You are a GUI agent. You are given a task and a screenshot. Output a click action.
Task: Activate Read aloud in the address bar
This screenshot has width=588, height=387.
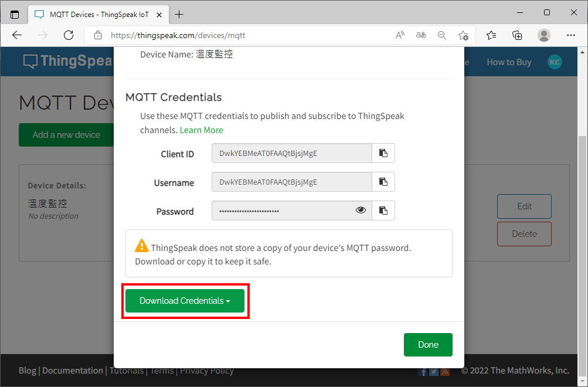coord(400,35)
